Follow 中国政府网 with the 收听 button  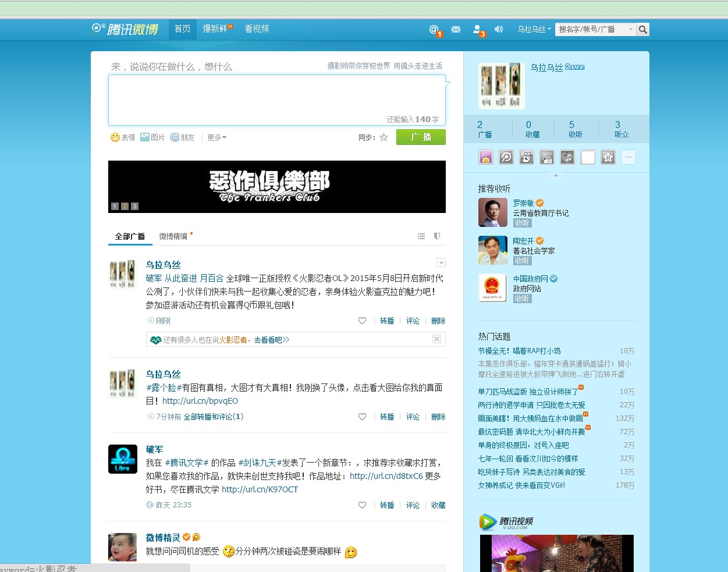pyautogui.click(x=522, y=299)
